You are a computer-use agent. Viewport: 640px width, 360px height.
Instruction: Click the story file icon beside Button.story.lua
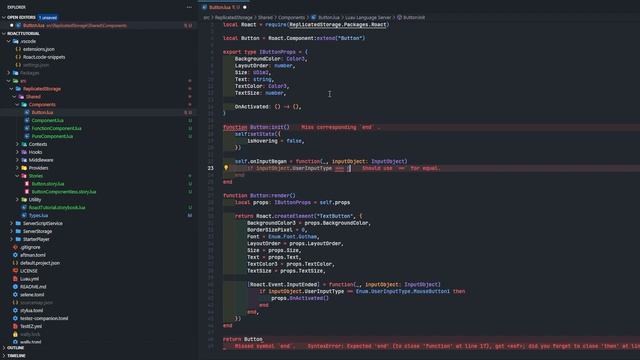27,184
